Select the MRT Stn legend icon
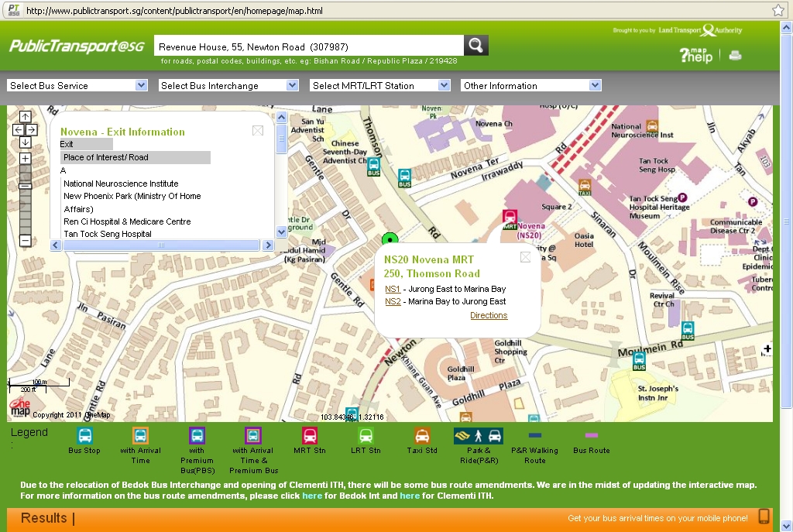 point(309,434)
